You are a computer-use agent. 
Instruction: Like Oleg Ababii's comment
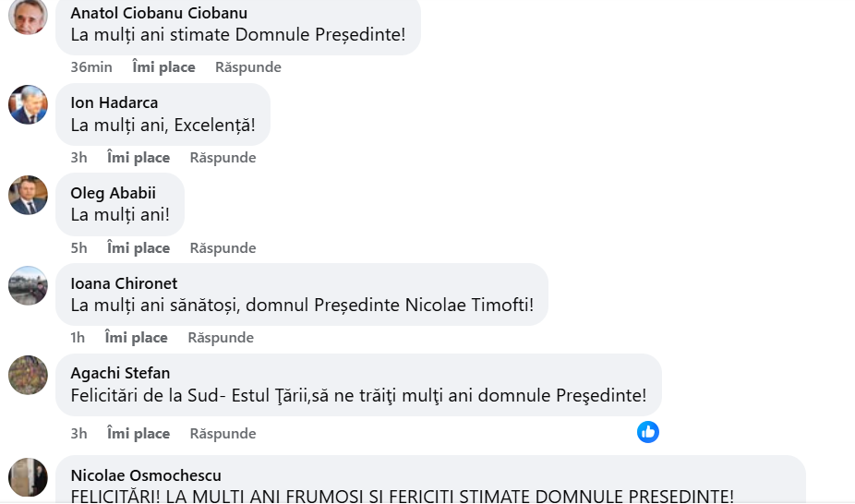click(138, 248)
